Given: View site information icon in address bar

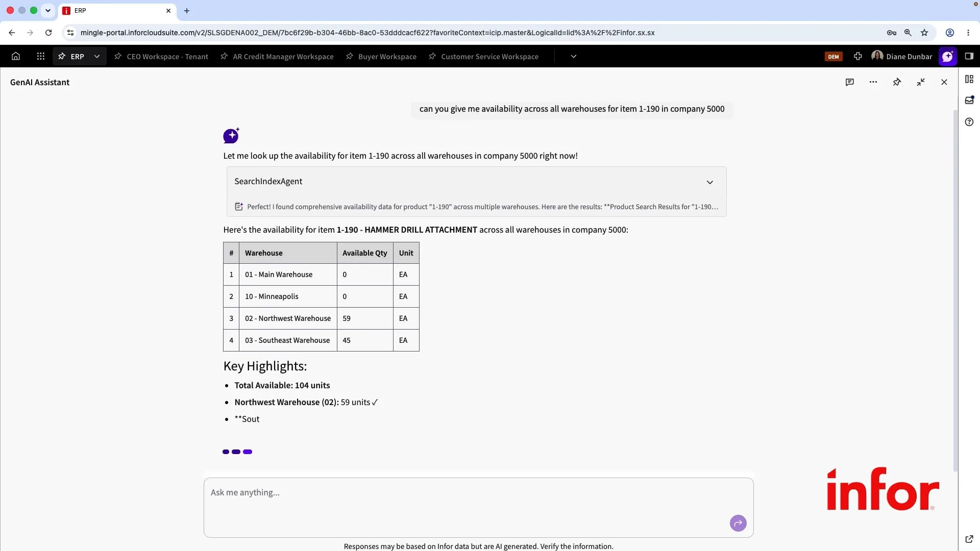Looking at the screenshot, I should point(70,33).
